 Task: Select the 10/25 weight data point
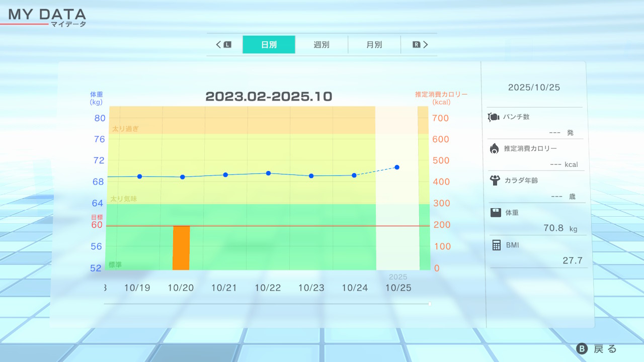tap(397, 167)
